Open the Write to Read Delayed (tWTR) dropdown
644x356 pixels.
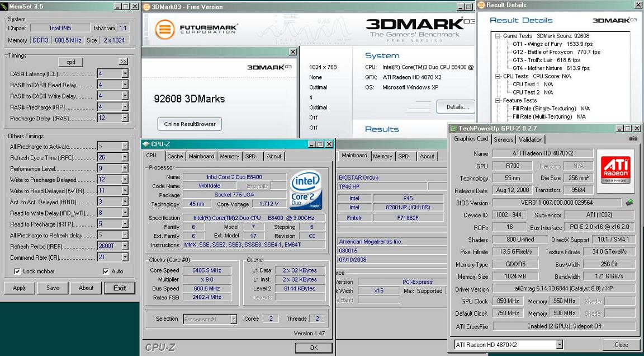(x=125, y=191)
